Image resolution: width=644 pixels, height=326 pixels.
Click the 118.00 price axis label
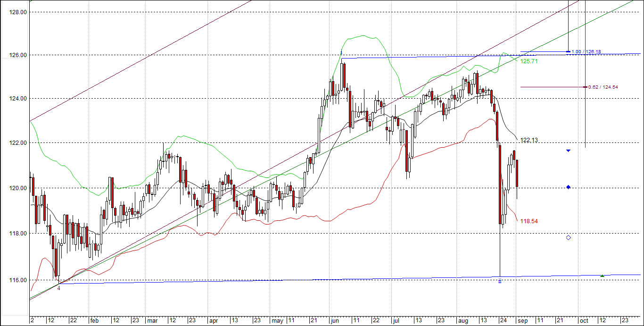[17, 233]
